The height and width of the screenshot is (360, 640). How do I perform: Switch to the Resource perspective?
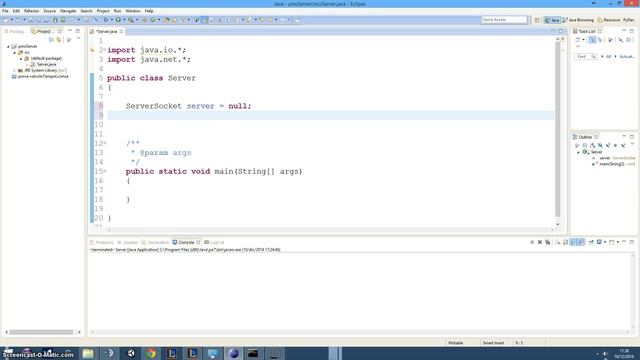click(x=609, y=20)
